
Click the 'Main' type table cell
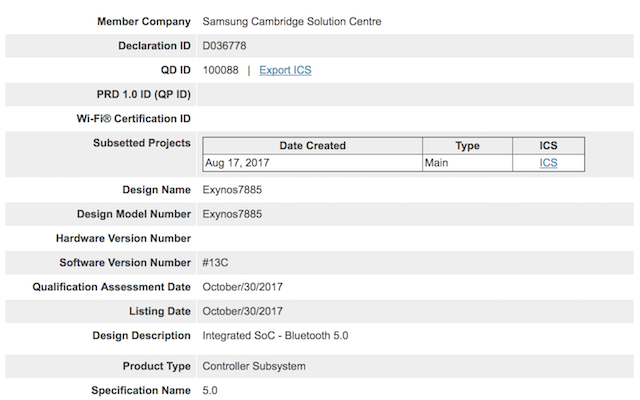(x=467, y=163)
